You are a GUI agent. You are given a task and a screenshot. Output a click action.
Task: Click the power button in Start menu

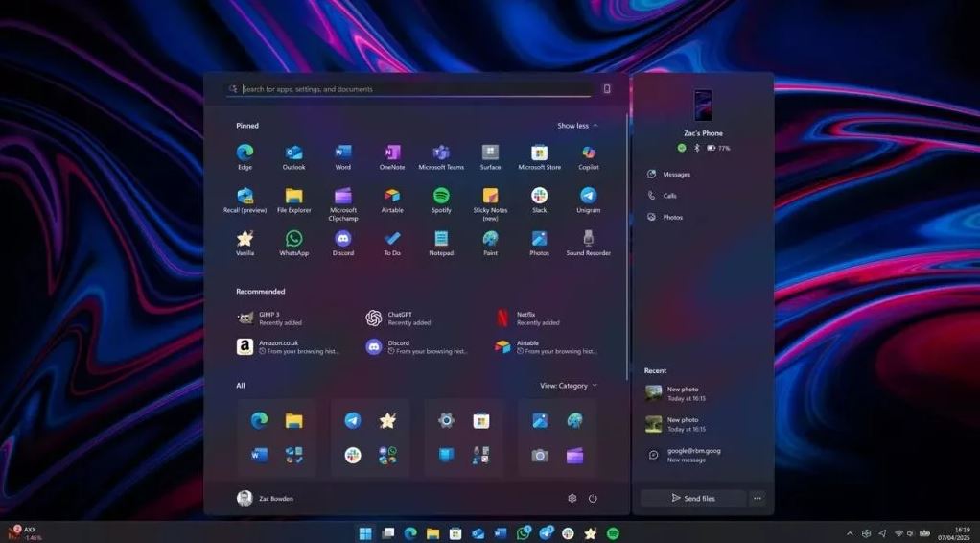coord(593,498)
